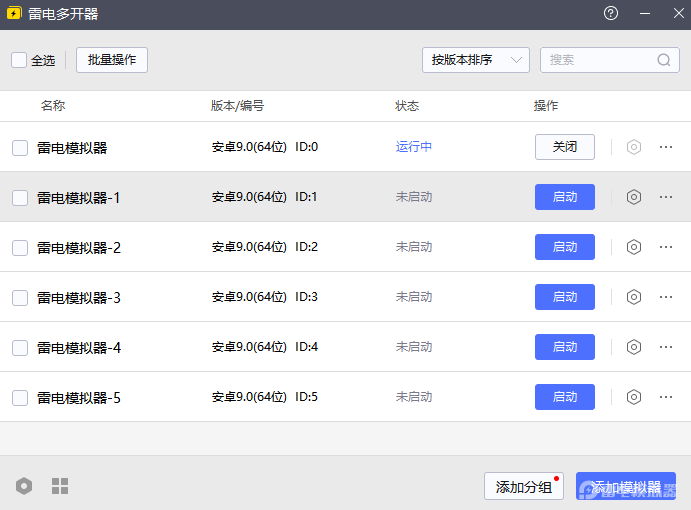The width and height of the screenshot is (691, 510).
Task: Open multi-instance settings hexagon icon at bottom
Action: click(24, 486)
